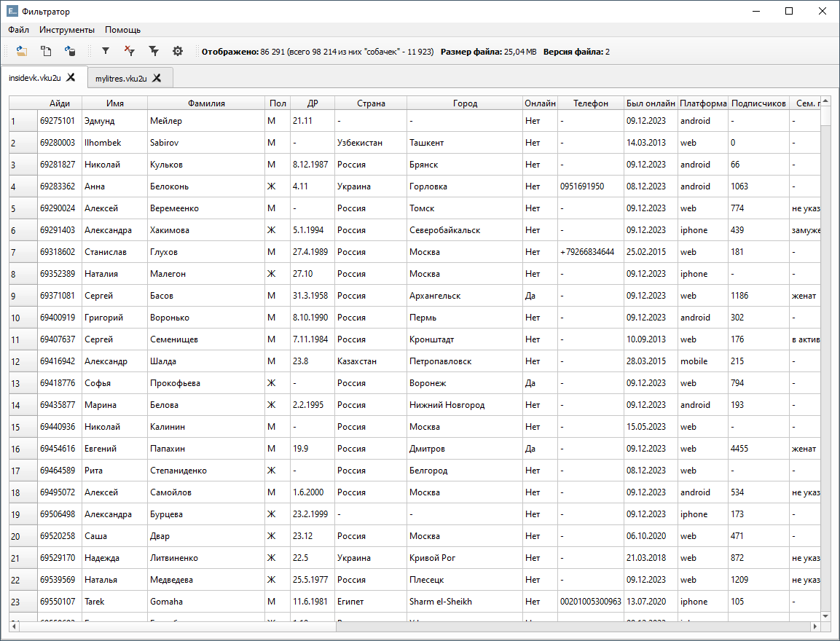Select row header number 23
This screenshot has width=840, height=641.
(23, 602)
